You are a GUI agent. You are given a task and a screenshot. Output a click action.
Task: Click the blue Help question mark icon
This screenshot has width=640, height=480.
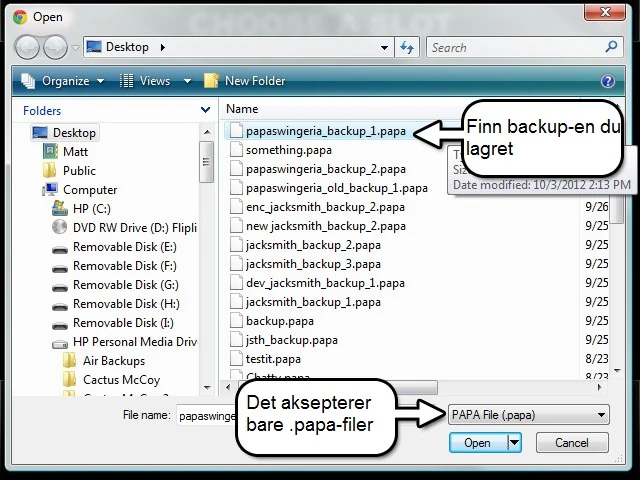[608, 81]
